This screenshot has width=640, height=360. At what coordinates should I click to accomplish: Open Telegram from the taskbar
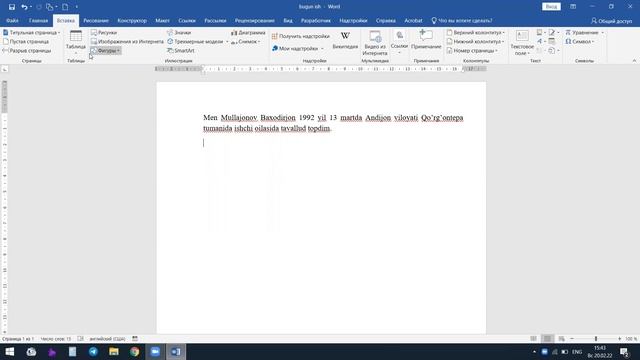click(93, 351)
